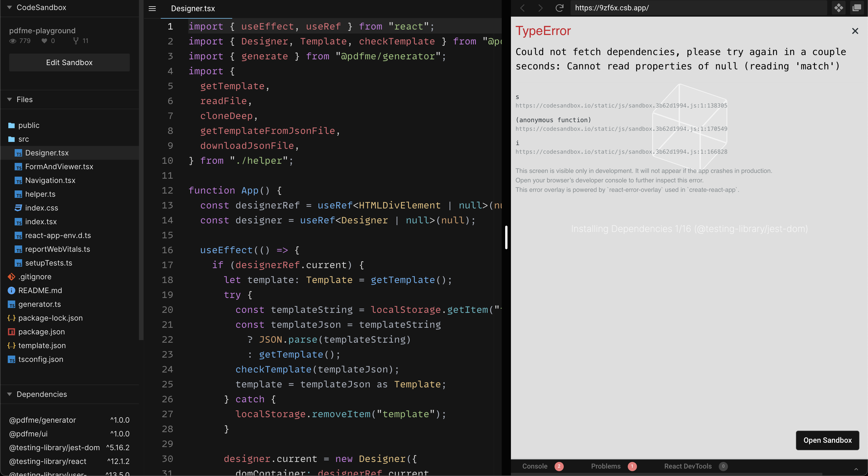Open index.css file
Image resolution: width=868 pixels, height=476 pixels.
point(69,208)
